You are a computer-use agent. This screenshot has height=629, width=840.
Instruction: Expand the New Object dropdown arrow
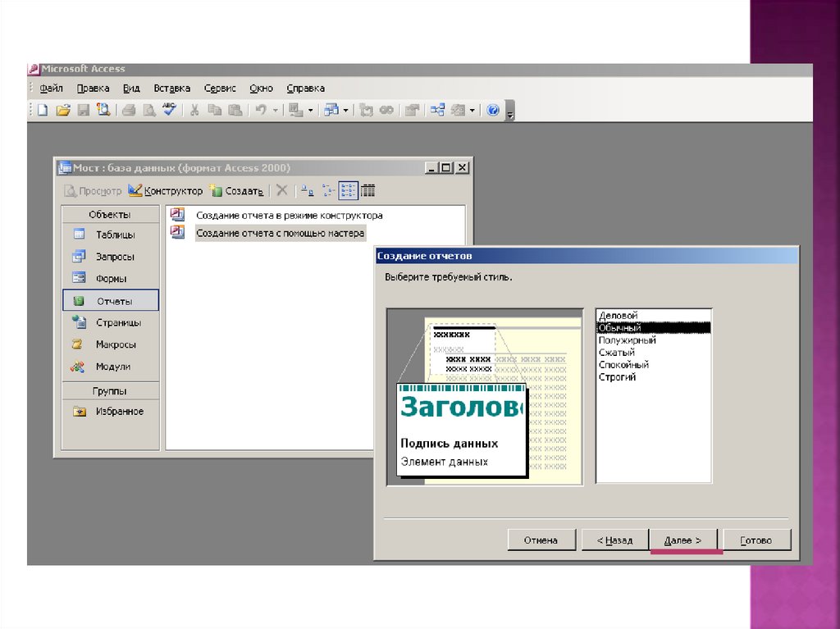(472, 111)
